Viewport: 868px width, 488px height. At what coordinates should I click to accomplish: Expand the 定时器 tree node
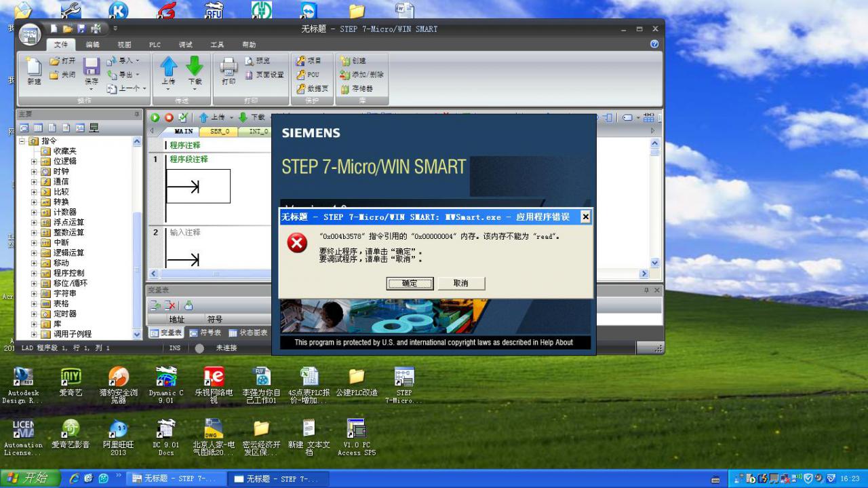click(x=34, y=314)
